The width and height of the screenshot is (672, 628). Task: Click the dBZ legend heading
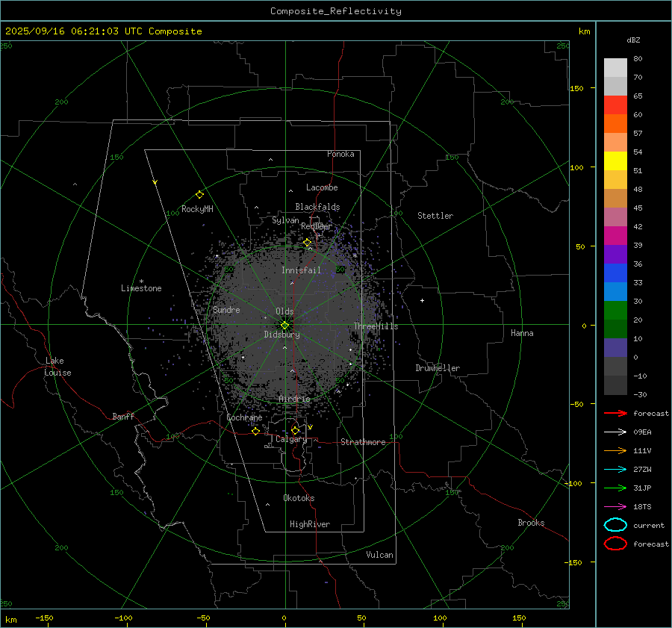click(x=633, y=40)
